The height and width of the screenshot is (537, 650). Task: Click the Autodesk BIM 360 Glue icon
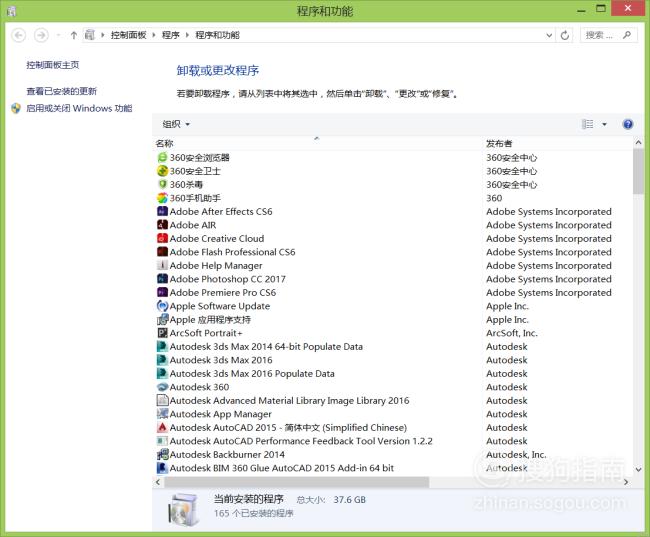click(x=162, y=468)
